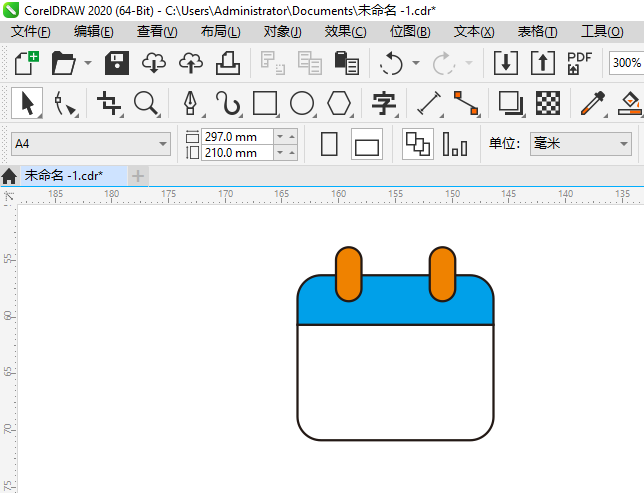This screenshot has height=493, width=644.
Task: Open the A4 page size dropdown
Action: point(163,145)
